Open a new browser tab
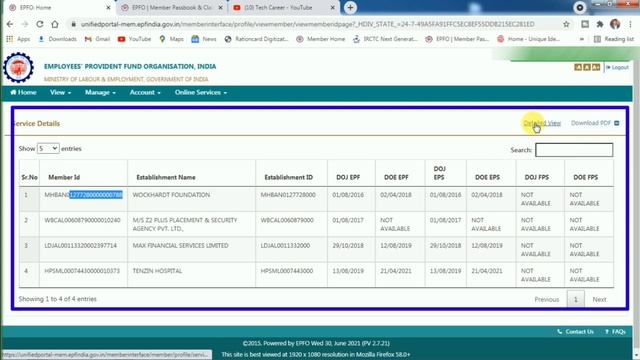Screen dimensions: 640x360 (x=350, y=7)
